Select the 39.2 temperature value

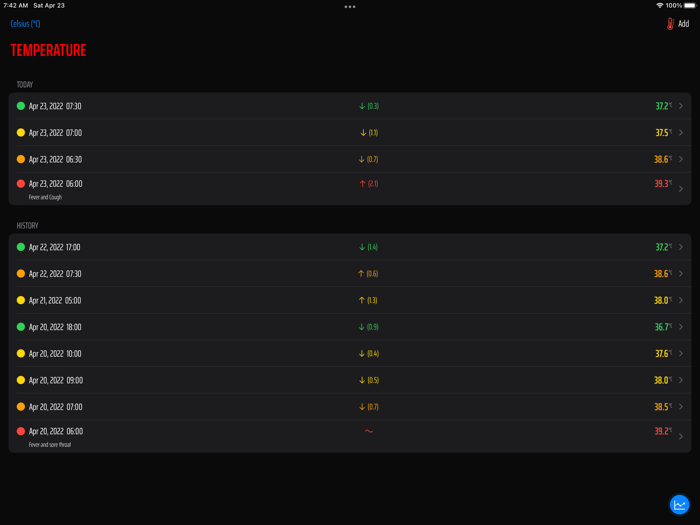663,431
